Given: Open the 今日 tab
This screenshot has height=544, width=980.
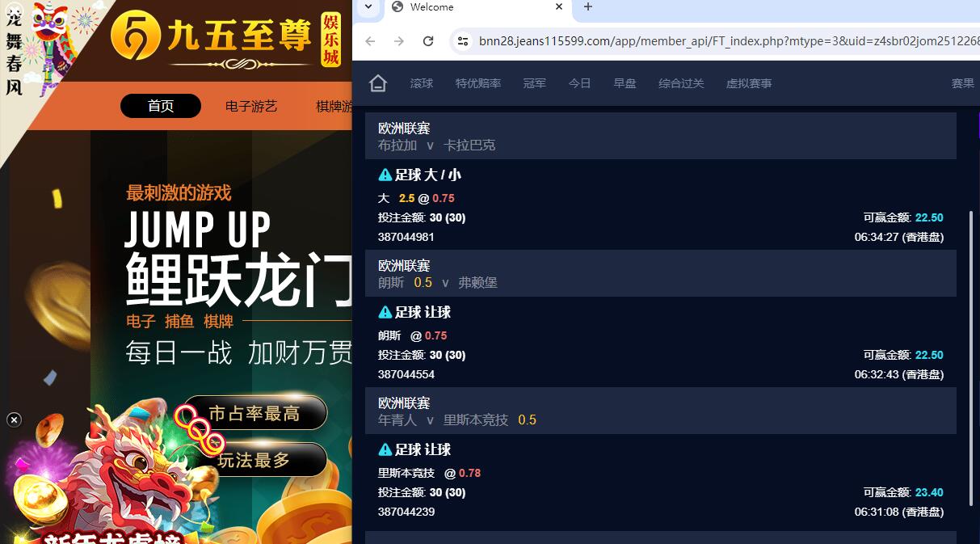Looking at the screenshot, I should tap(579, 83).
